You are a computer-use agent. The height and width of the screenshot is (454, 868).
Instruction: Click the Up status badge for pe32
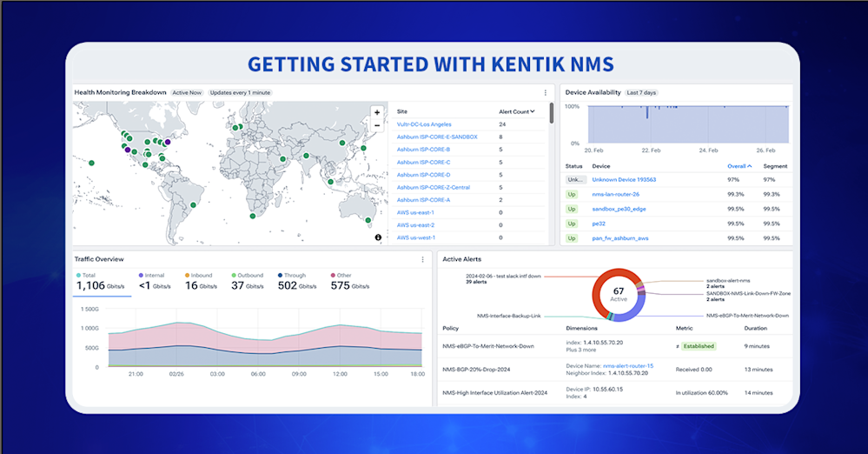coord(572,224)
